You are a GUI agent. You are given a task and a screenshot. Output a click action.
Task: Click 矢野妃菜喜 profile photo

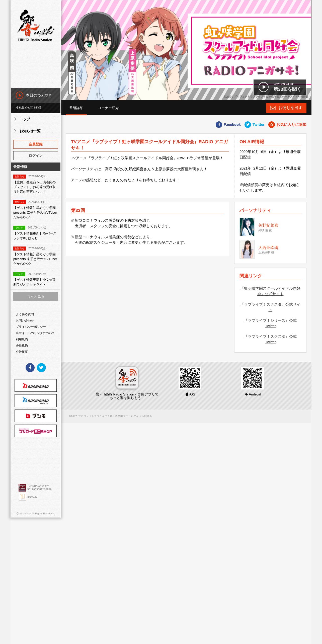[x=247, y=227]
